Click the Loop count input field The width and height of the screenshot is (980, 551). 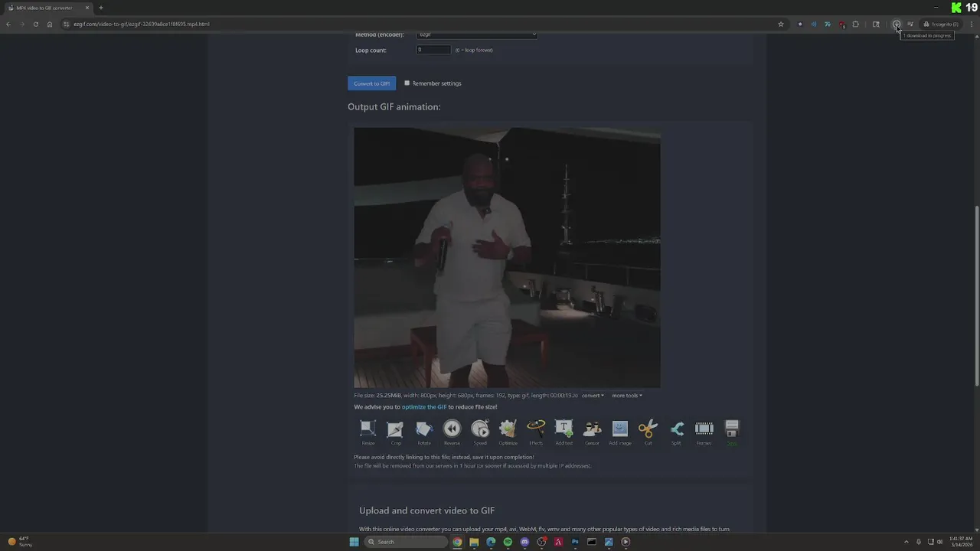pyautogui.click(x=433, y=50)
